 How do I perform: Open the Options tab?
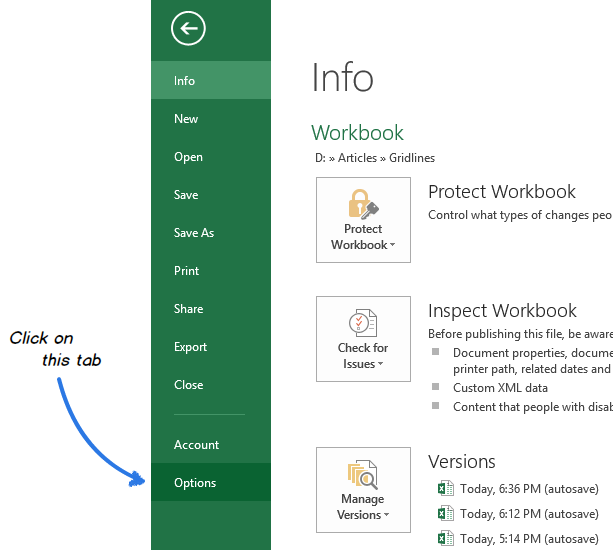pos(211,482)
